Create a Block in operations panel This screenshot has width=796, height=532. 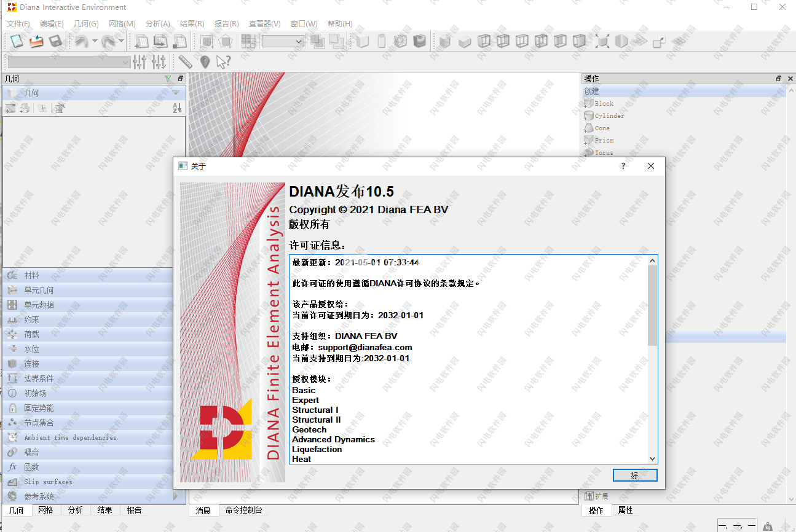tap(598, 103)
